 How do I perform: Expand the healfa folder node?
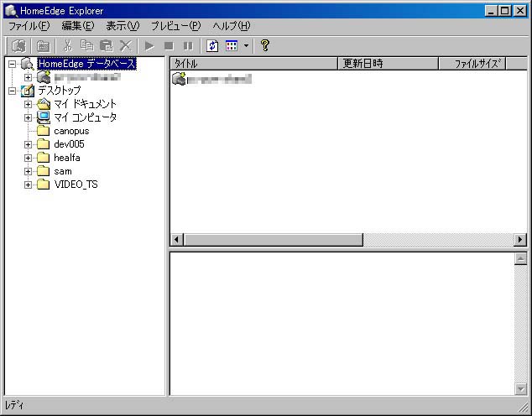(29, 158)
